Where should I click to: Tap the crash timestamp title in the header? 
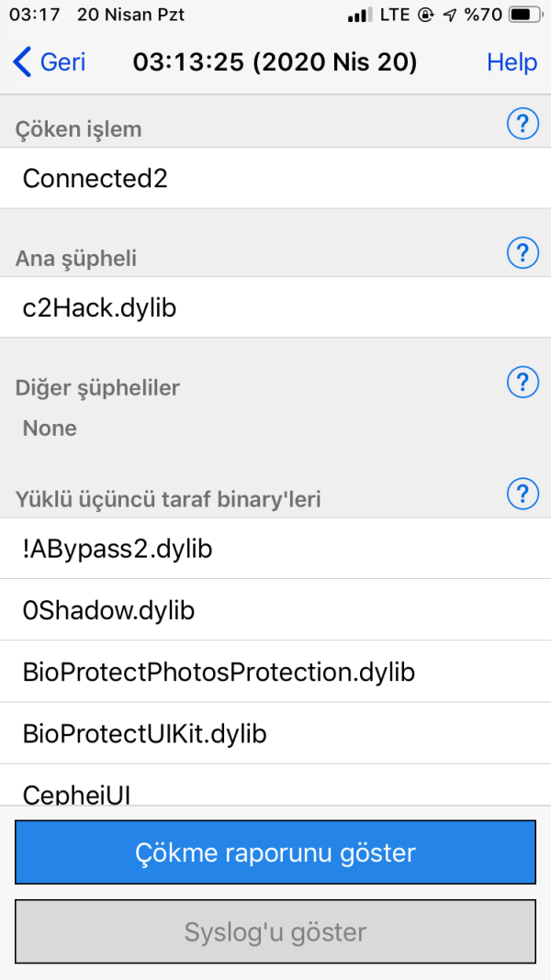275,62
